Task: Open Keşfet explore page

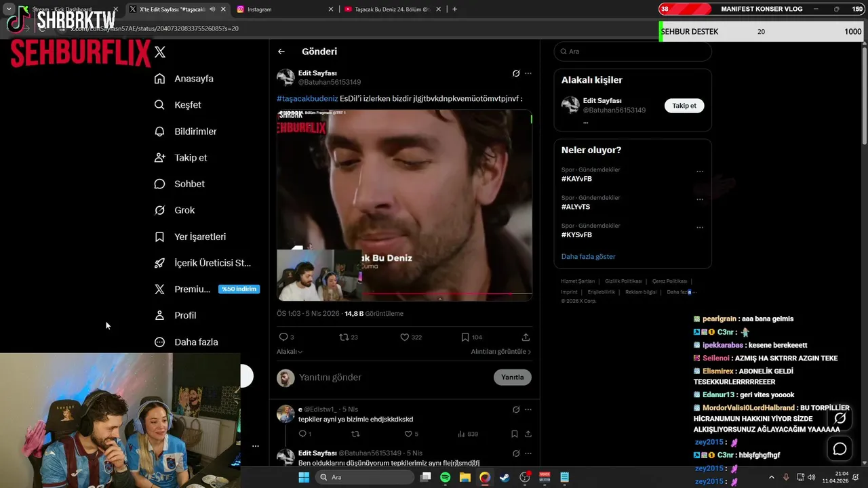Action: pyautogui.click(x=178, y=105)
